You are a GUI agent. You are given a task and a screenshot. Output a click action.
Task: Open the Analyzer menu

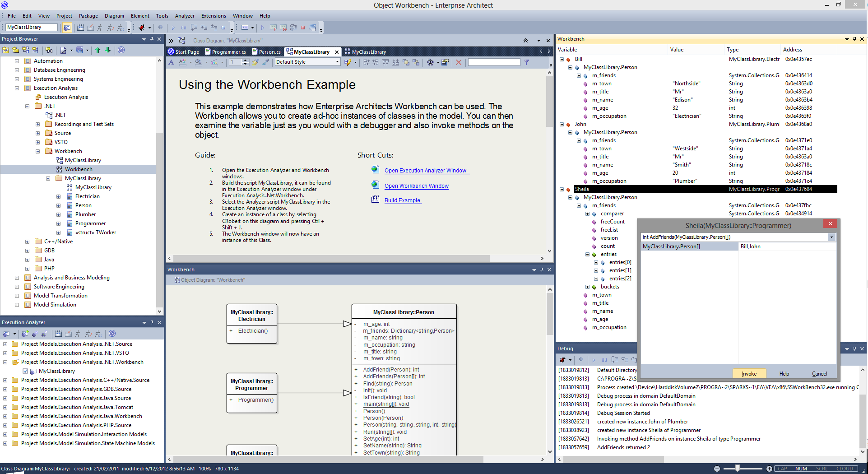click(x=185, y=16)
